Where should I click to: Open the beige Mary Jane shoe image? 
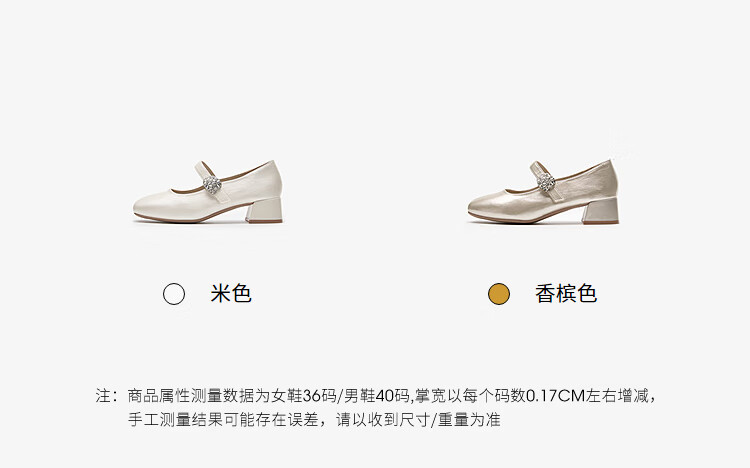(208, 192)
